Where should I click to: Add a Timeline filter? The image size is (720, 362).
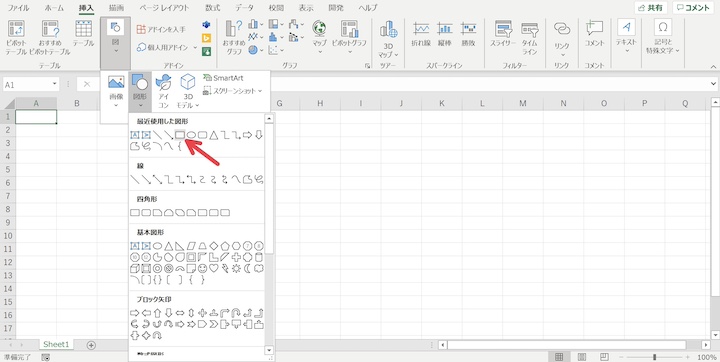pyautogui.click(x=529, y=38)
